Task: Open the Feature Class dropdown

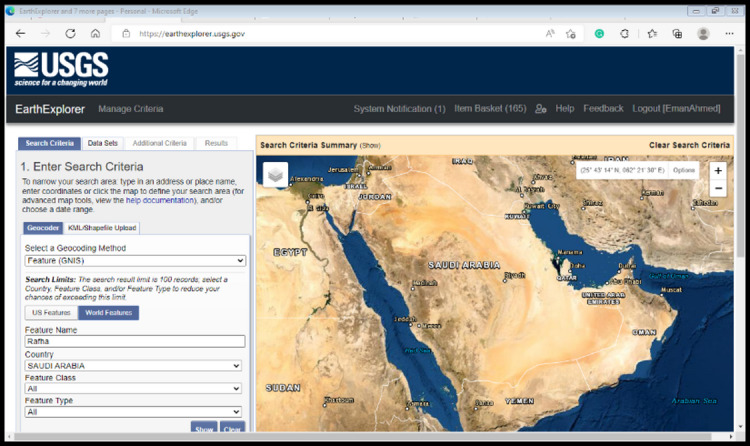Action: (133, 389)
